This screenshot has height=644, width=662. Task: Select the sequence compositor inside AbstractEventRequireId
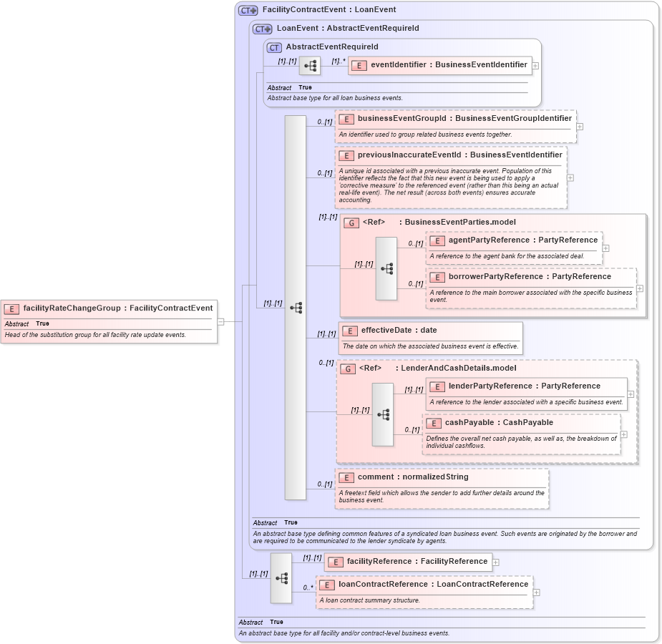[x=308, y=65]
